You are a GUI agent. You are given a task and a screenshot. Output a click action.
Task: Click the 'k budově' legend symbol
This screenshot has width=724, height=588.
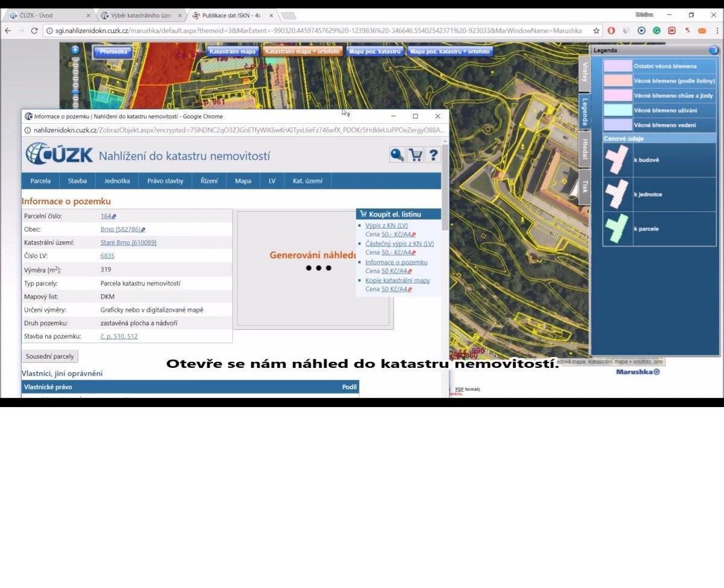[x=617, y=160]
